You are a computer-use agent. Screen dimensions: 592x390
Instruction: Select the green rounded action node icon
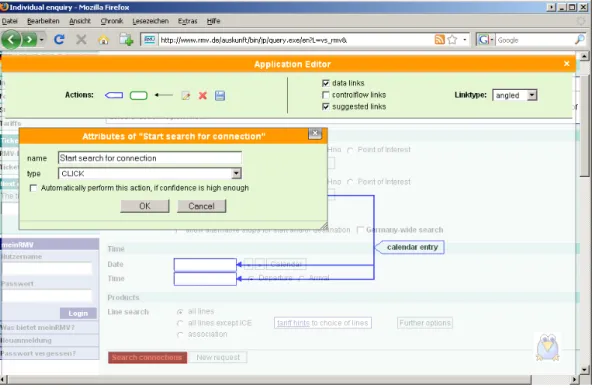coord(139,95)
